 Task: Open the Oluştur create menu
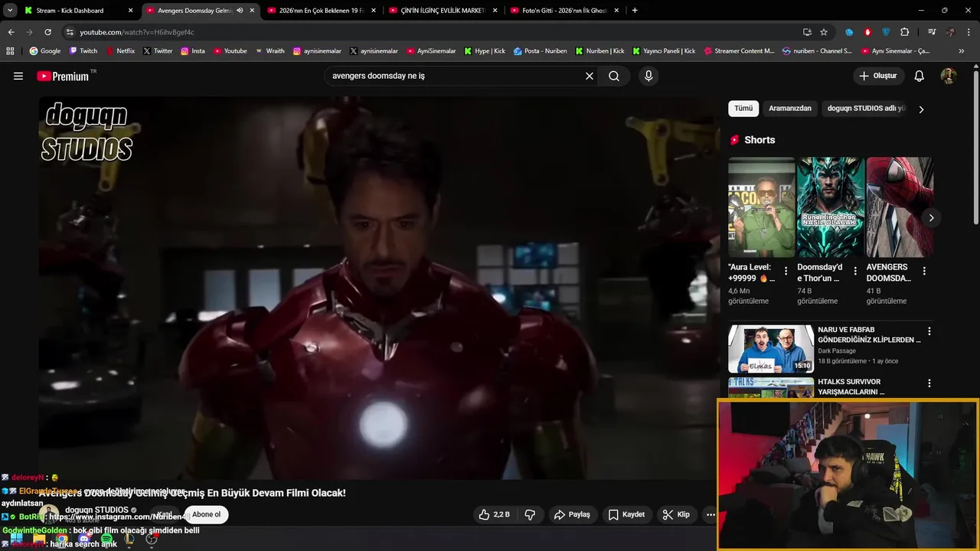pyautogui.click(x=879, y=76)
